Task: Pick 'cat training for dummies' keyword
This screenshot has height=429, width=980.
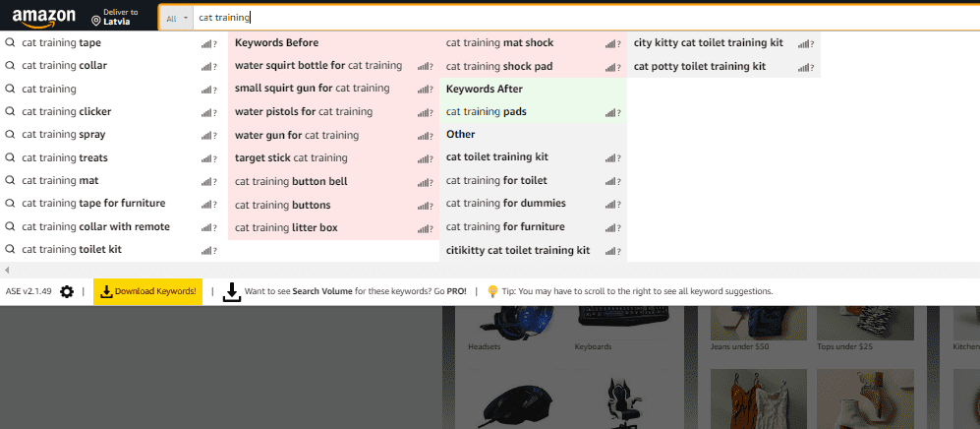Action: click(505, 204)
